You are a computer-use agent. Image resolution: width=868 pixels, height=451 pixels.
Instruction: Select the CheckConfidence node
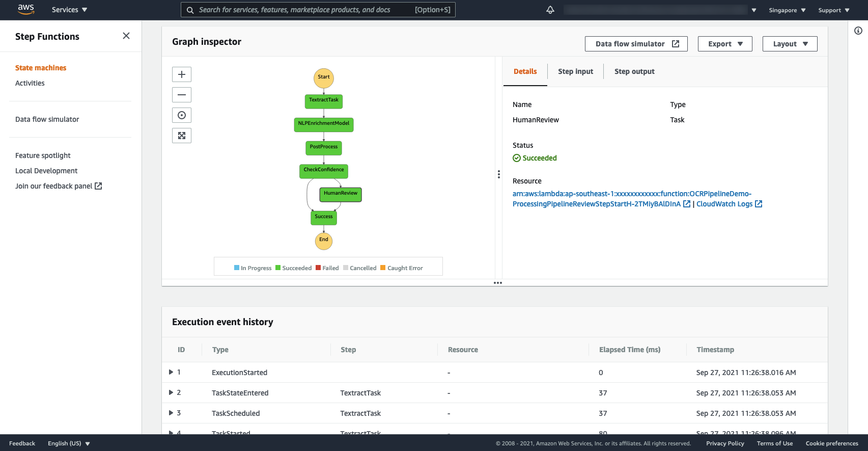(324, 171)
